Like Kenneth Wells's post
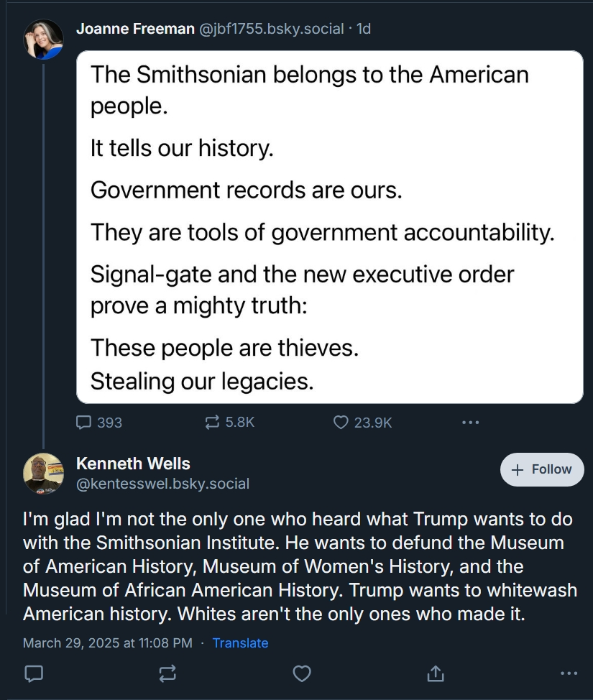Image resolution: width=593 pixels, height=700 pixels. pos(301,673)
